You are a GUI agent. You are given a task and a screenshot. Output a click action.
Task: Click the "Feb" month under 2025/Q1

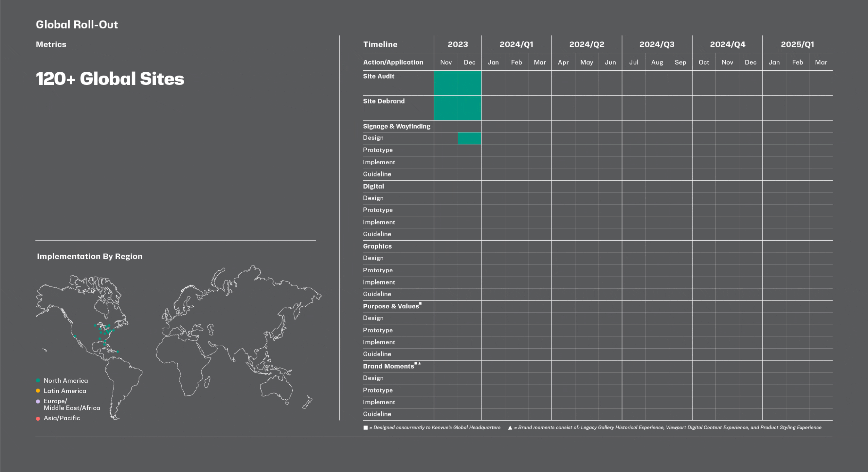pyautogui.click(x=797, y=62)
